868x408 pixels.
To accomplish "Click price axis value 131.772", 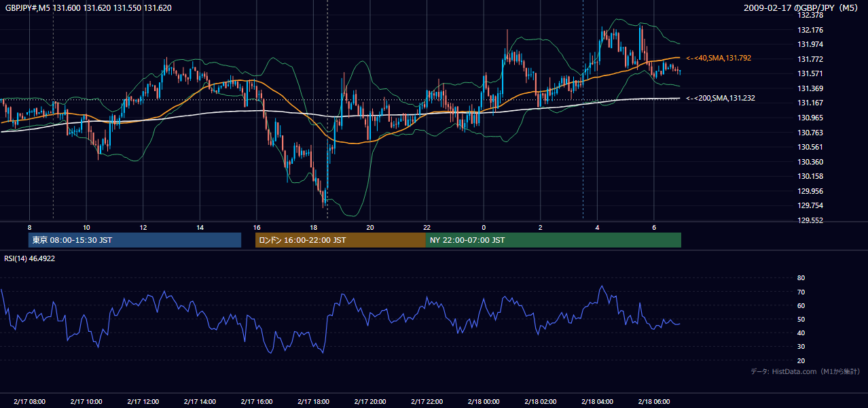I will (810, 59).
